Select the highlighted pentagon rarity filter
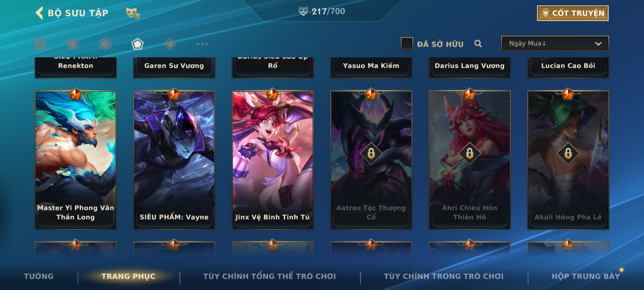Screen dimensions: 644x290 [x=137, y=44]
